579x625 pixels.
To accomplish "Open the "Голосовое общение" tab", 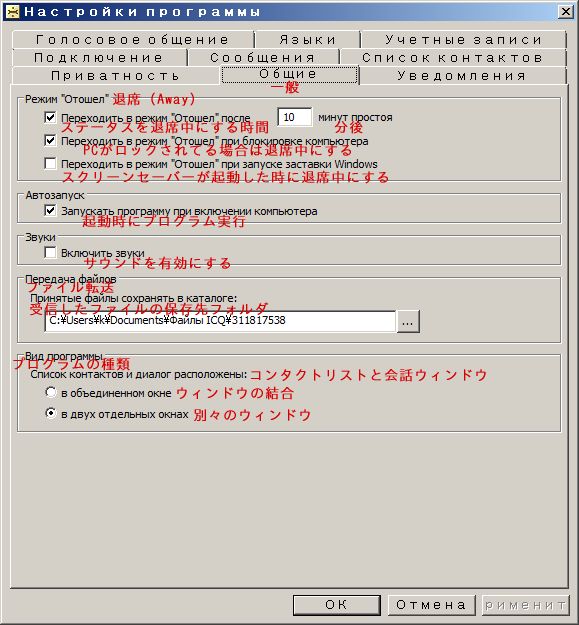I will 133,39.
